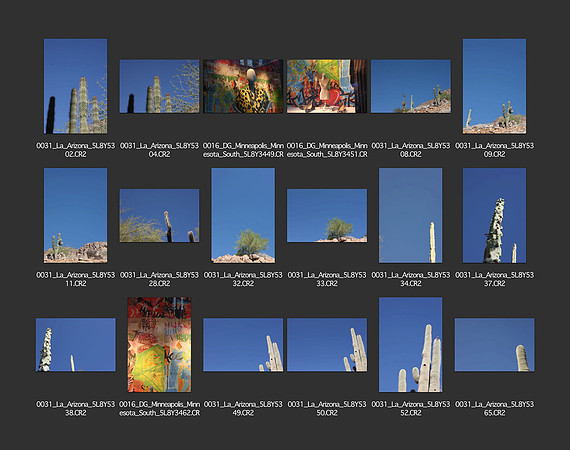Select thumbnail of 0031_La_Arizona_5L8Y5338.CR2
Viewport: 570px width, 450px height.
(76, 345)
